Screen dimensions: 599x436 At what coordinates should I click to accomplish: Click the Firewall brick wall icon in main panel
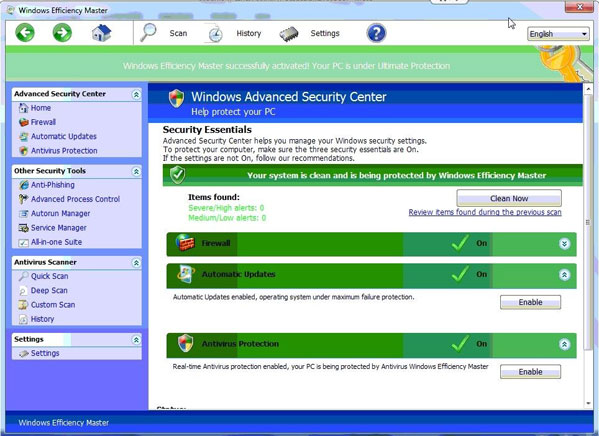(x=185, y=243)
